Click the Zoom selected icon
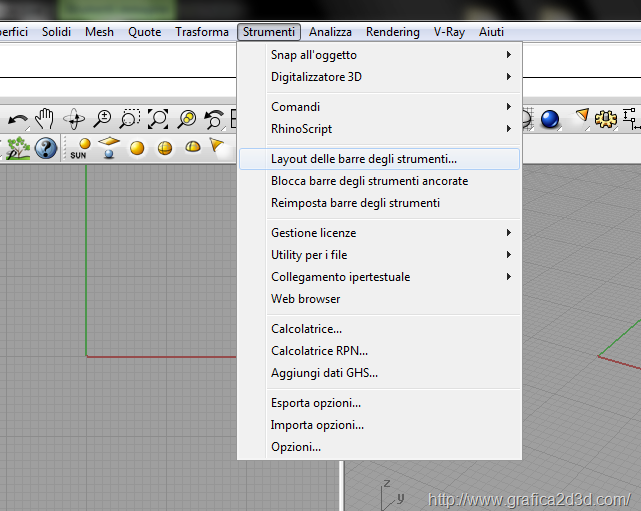This screenshot has width=641, height=511. (x=187, y=119)
